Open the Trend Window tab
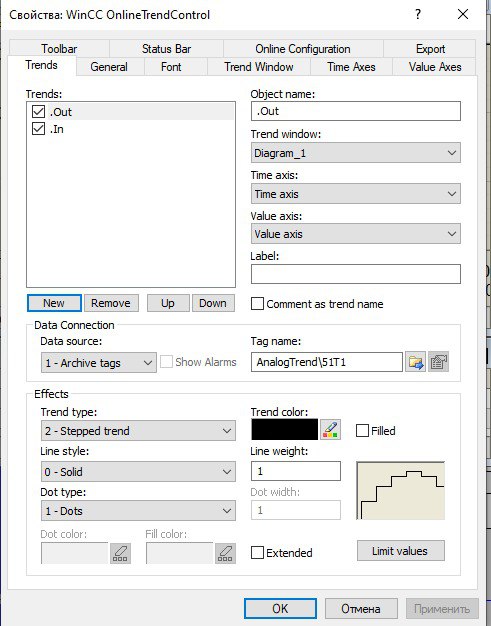The height and width of the screenshot is (626, 491). coord(259,67)
